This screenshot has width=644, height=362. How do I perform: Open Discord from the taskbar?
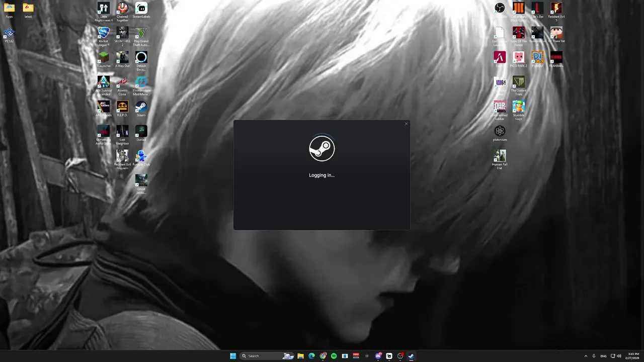pyautogui.click(x=378, y=356)
